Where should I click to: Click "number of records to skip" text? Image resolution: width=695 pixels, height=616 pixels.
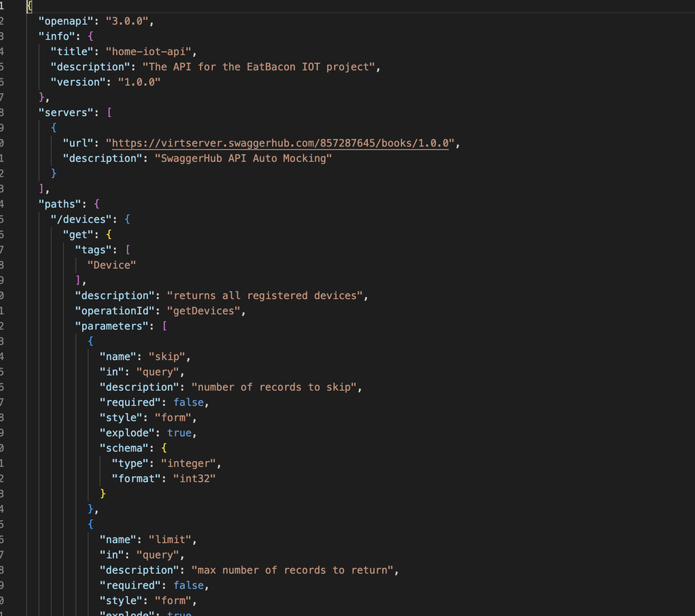[x=276, y=387]
